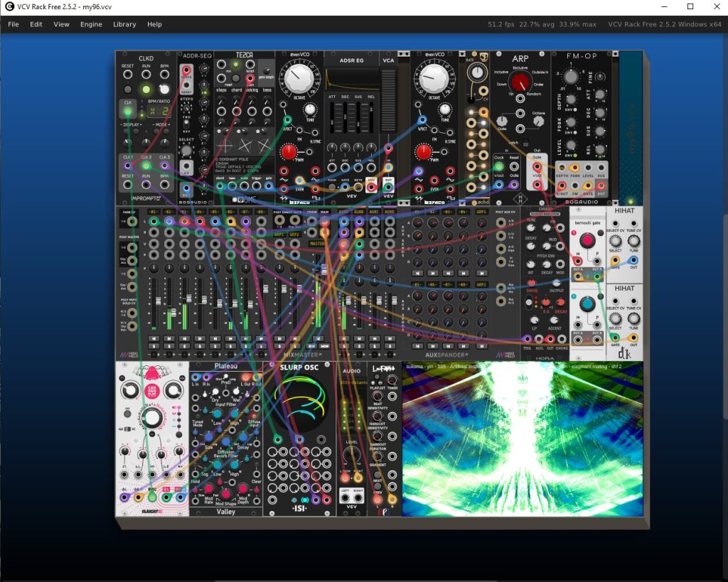The height and width of the screenshot is (582, 728).
Task: Open the AUDIO module device selector display
Action: pos(351,382)
